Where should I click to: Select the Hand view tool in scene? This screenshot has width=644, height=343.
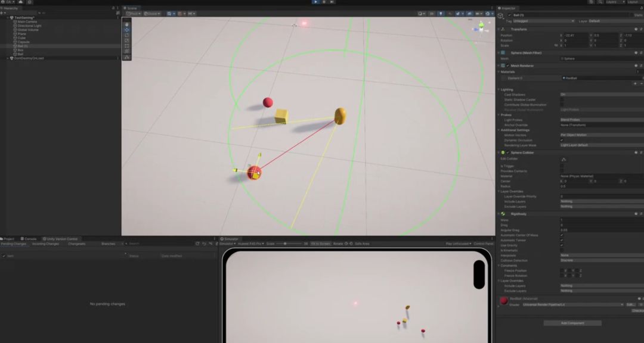tap(127, 24)
